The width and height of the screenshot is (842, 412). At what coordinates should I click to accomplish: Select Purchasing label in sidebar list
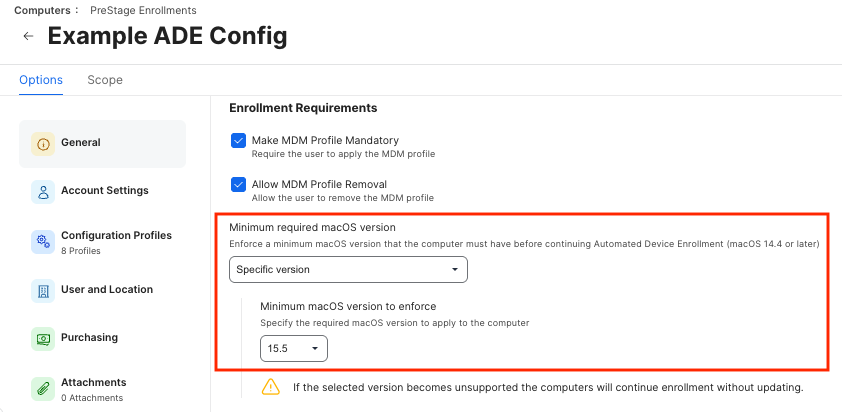(89, 338)
